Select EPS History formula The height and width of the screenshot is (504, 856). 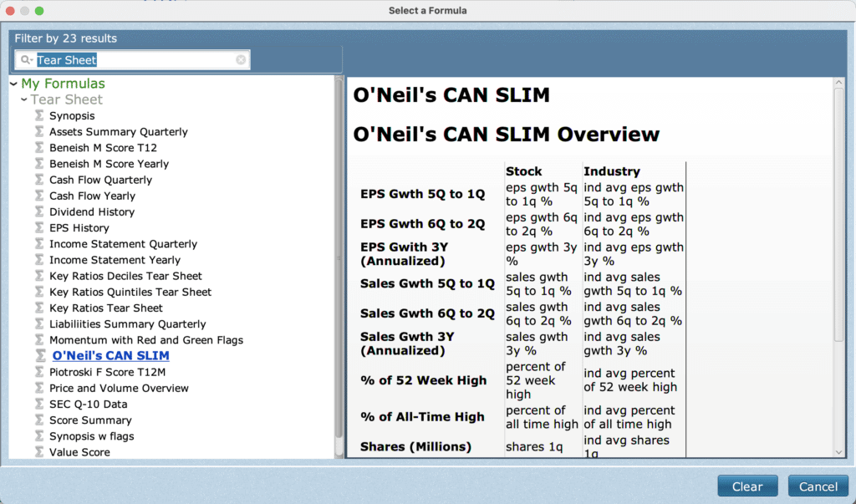79,227
